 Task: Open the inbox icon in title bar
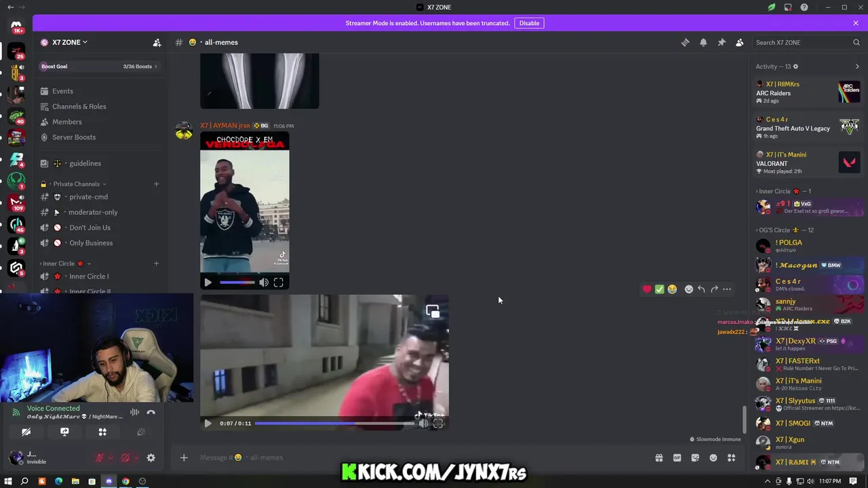pos(788,7)
